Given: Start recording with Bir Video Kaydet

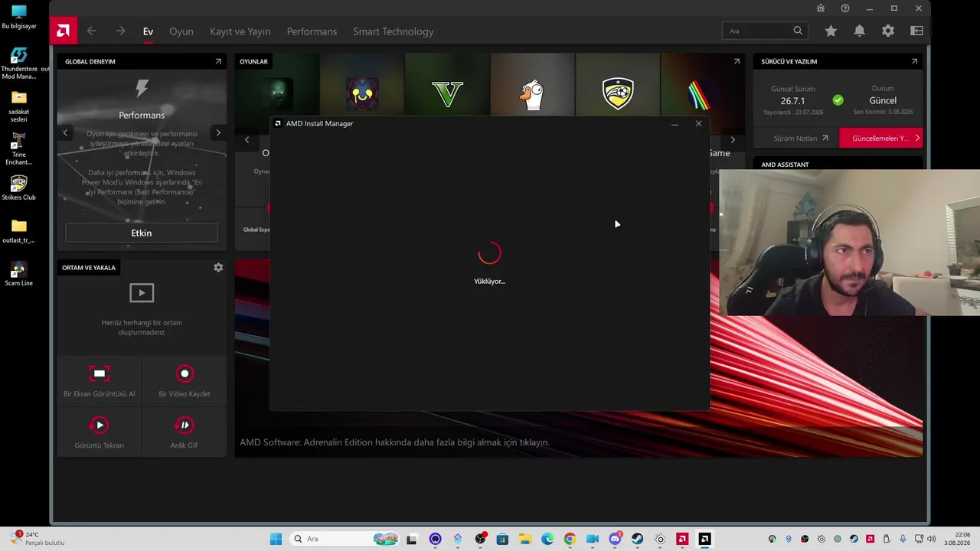Looking at the screenshot, I should point(185,380).
